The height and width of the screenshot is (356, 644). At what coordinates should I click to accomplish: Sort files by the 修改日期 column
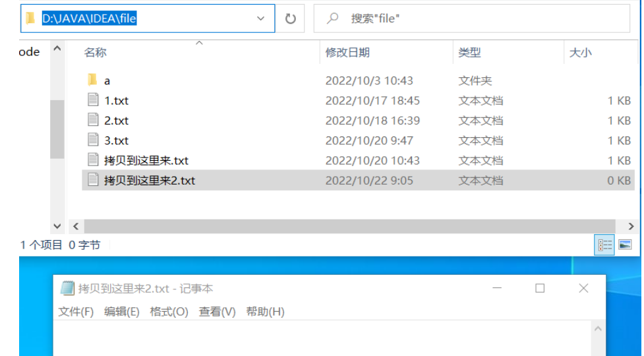347,53
